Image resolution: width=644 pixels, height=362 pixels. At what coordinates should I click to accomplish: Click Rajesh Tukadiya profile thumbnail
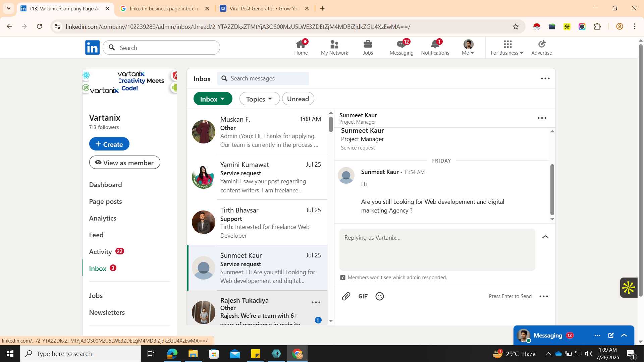204,312
